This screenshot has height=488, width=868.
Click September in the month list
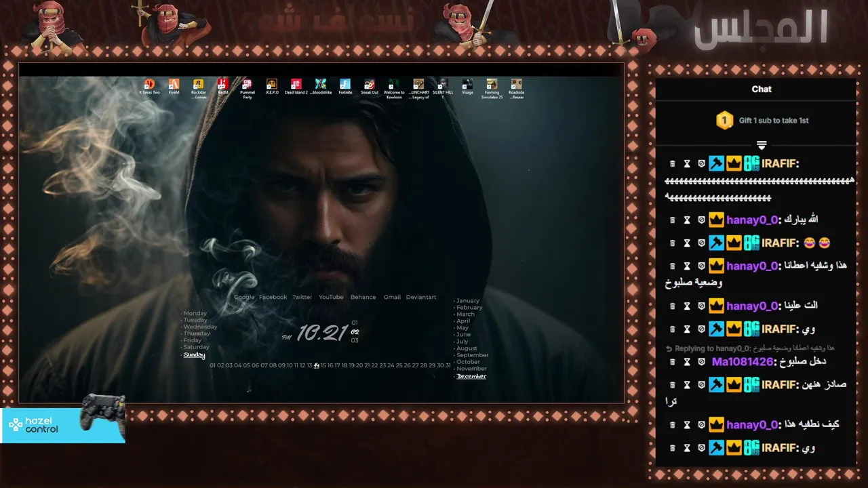coord(472,354)
